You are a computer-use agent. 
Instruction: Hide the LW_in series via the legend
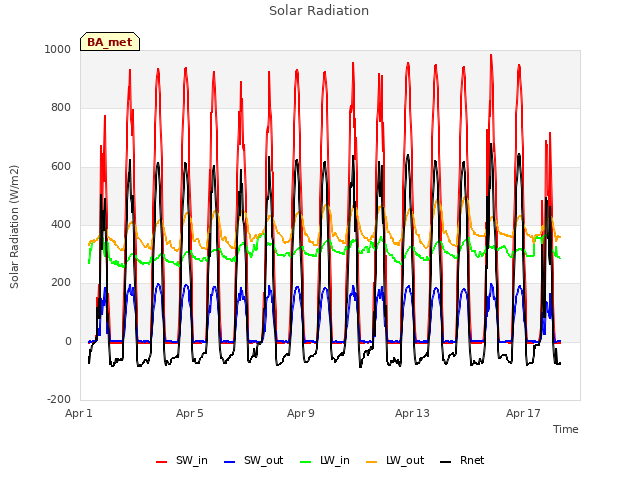(x=325, y=460)
